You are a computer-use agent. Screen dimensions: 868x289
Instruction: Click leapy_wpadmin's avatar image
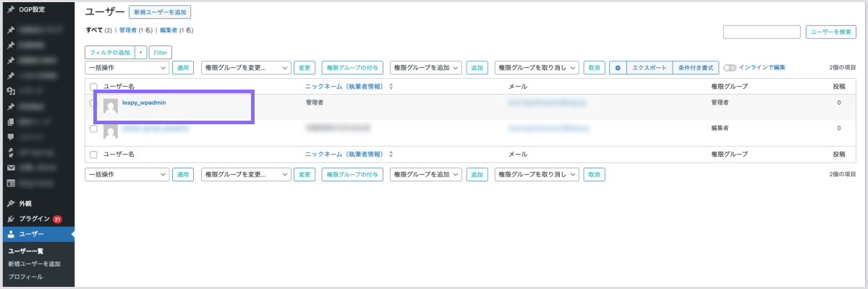111,105
